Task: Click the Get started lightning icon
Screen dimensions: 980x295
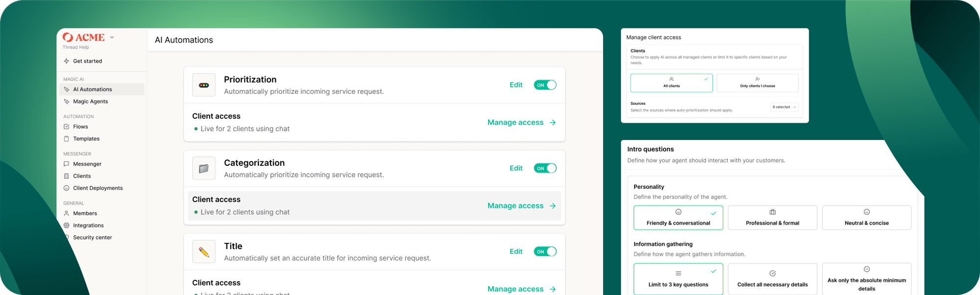Action: pyautogui.click(x=67, y=61)
